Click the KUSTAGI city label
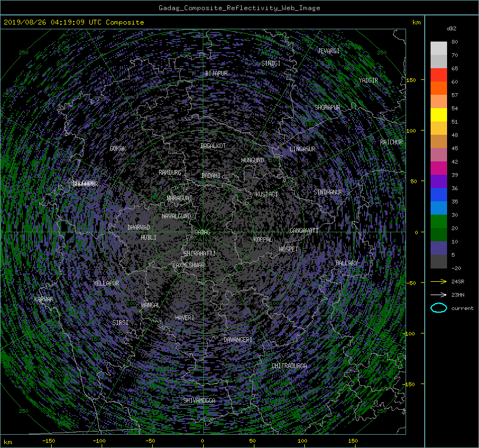479x448 pixels. tap(267, 194)
